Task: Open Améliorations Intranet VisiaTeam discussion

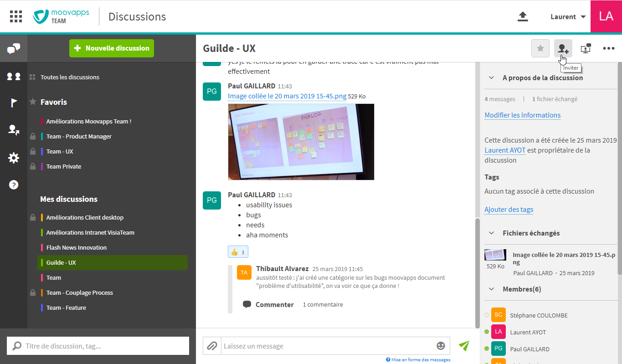Action: click(90, 232)
